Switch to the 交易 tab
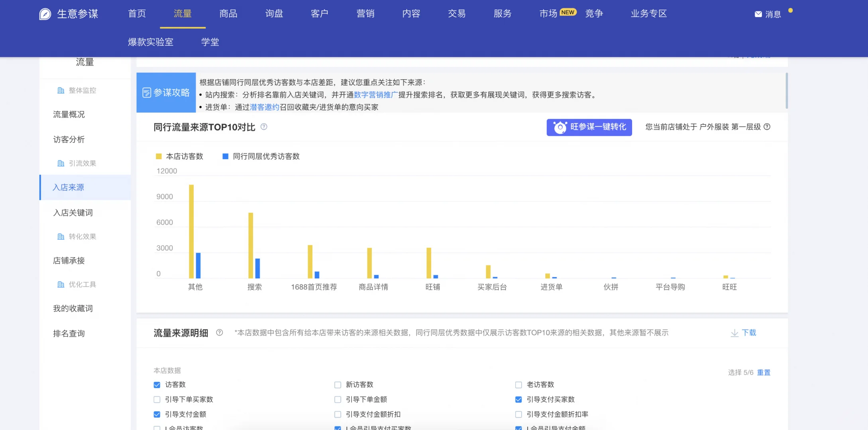 pyautogui.click(x=457, y=14)
